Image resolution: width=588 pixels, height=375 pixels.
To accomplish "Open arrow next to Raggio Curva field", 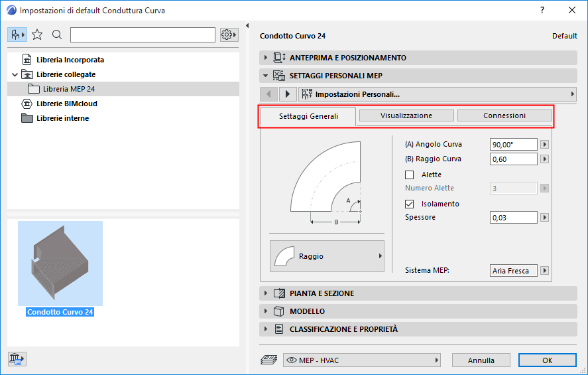I will tap(544, 159).
